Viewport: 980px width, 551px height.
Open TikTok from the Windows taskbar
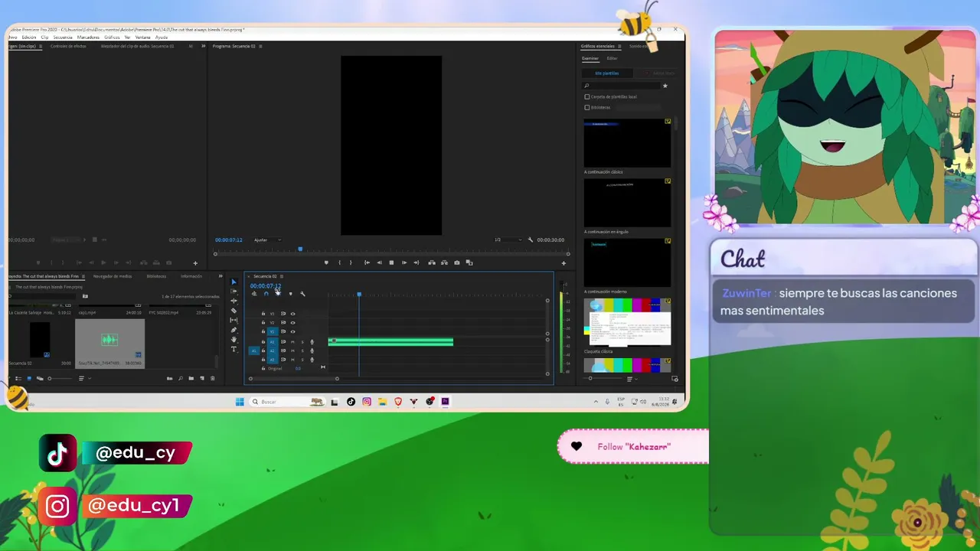(x=351, y=402)
